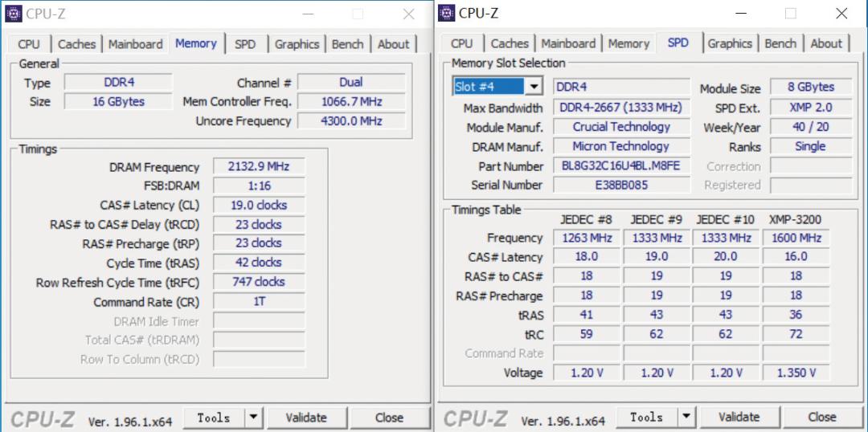Open Graphics tab in the left window
868x432 pixels.
[297, 44]
